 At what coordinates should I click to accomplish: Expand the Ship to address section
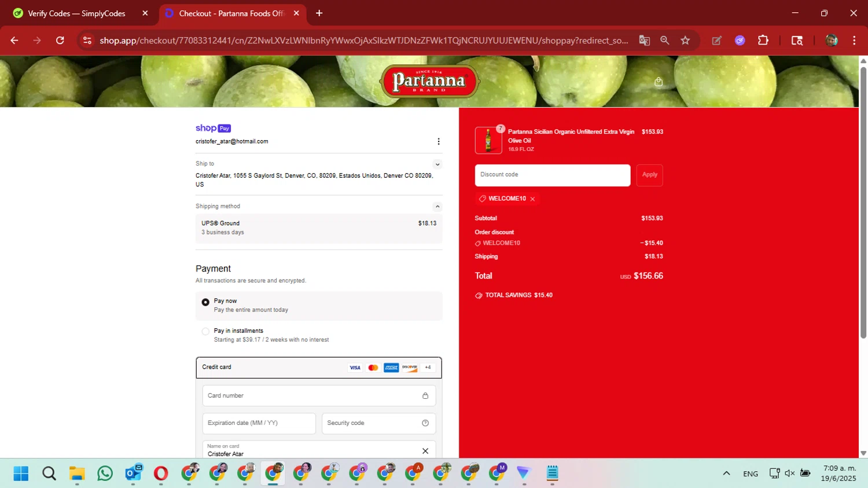[437, 164]
